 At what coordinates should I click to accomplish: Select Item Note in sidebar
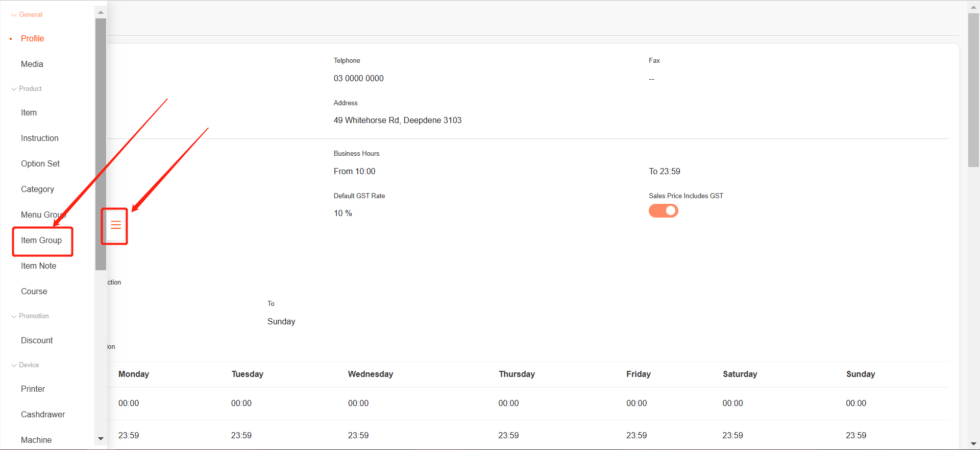[x=38, y=266]
